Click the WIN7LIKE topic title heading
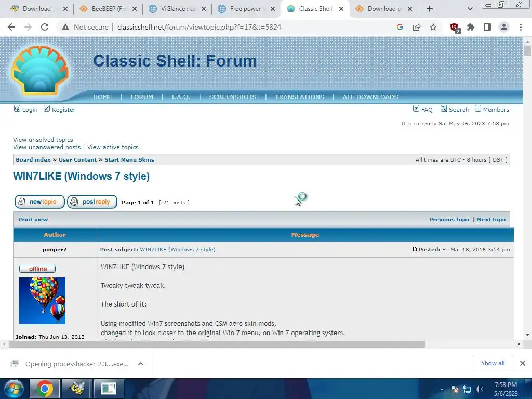532x399 pixels. point(82,177)
